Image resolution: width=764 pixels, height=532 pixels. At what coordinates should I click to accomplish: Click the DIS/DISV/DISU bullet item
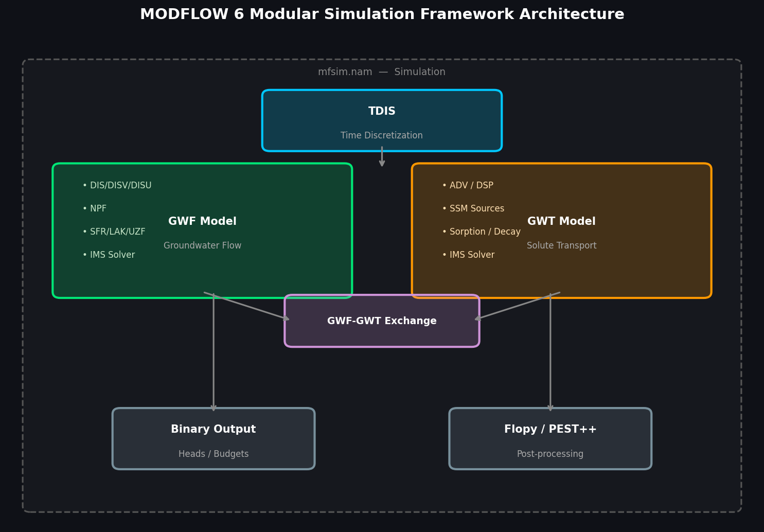[117, 186]
